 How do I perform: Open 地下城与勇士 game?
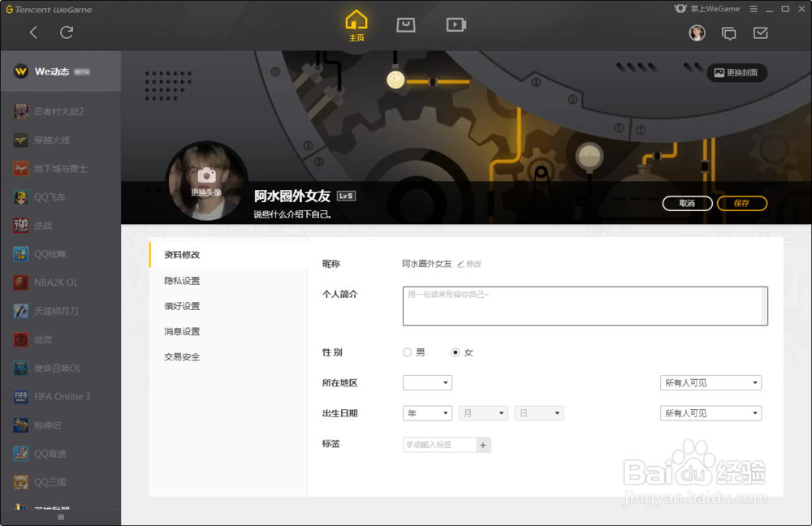click(61, 168)
